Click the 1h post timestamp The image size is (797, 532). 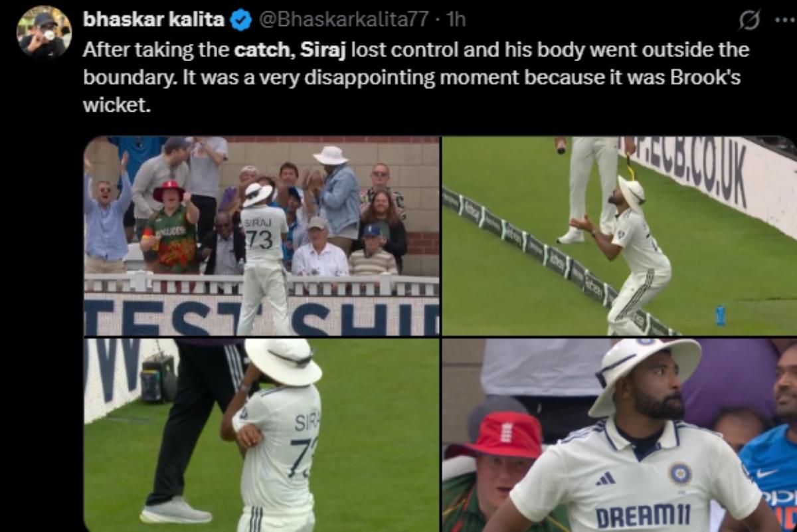click(456, 20)
